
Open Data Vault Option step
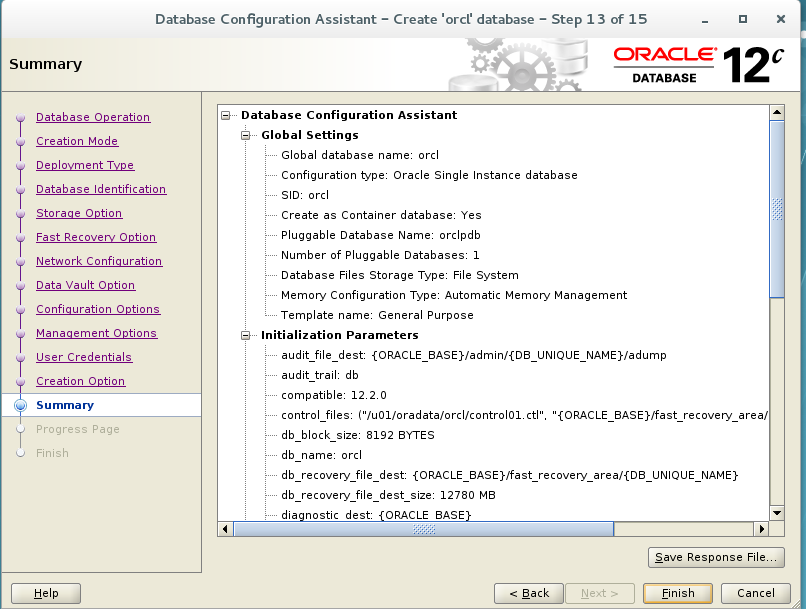point(85,285)
